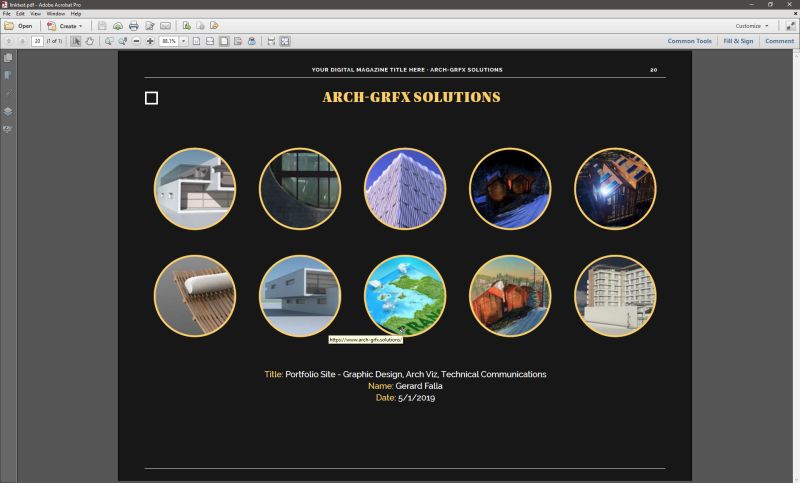Viewport: 800px width, 483px height.
Task: Click the dynamic zoom magnifier icon
Action: (x=122, y=41)
